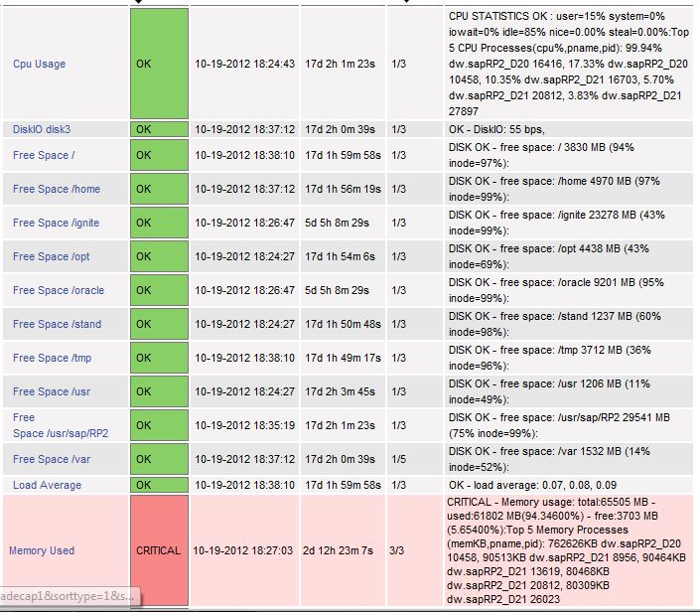
Task: Open the Free Space /opt link
Action: point(52,256)
